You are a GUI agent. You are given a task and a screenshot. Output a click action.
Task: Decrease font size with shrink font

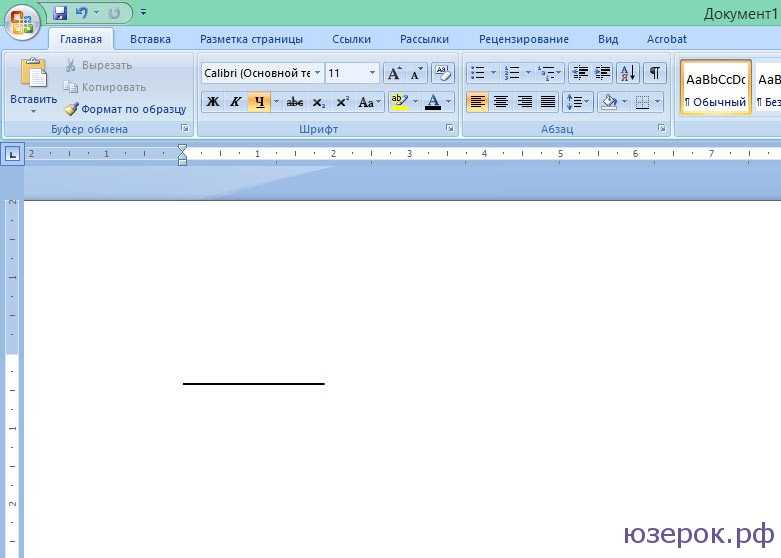416,73
